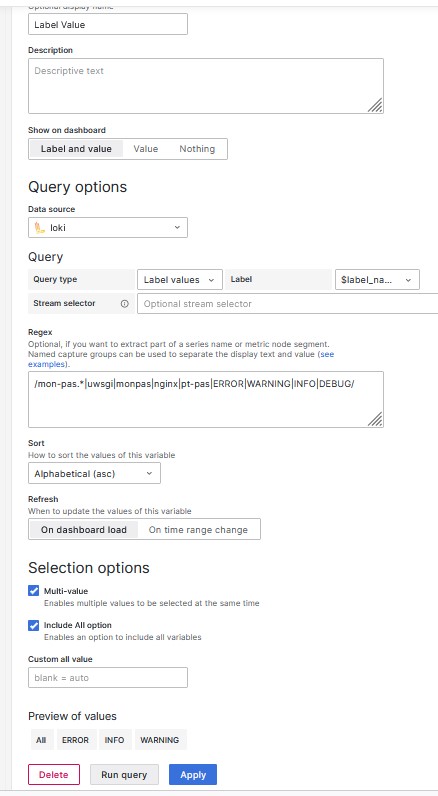The height and width of the screenshot is (796, 438).
Task: Open the loki data source dropdown
Action: click(108, 227)
